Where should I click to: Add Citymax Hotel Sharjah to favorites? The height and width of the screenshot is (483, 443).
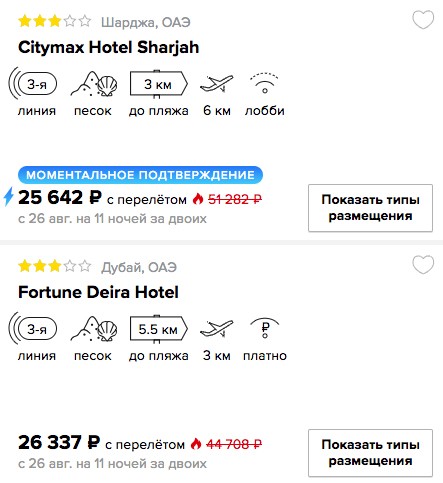(x=423, y=20)
